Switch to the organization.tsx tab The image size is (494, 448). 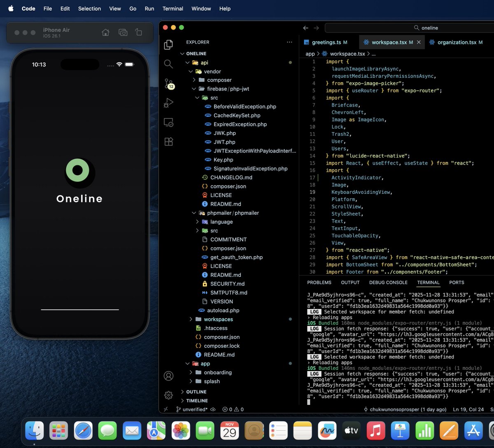[x=459, y=42]
